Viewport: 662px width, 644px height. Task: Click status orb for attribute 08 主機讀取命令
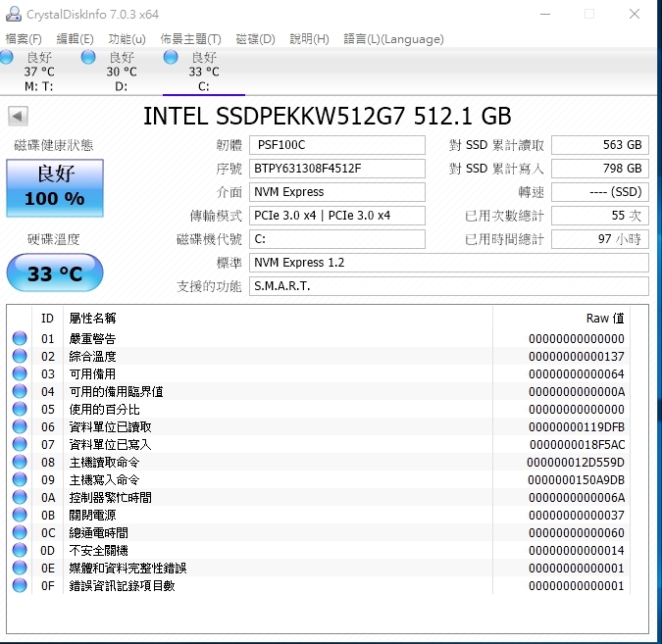pyautogui.click(x=20, y=462)
